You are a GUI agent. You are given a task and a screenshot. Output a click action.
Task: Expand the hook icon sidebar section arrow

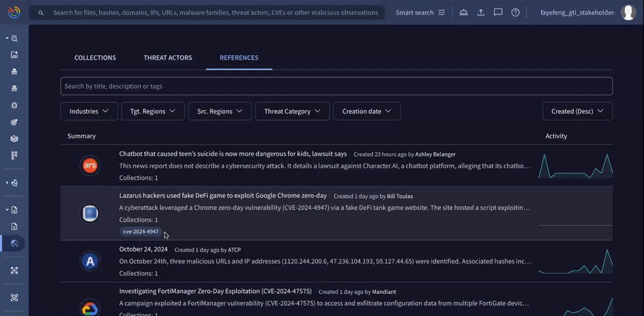pos(7,182)
